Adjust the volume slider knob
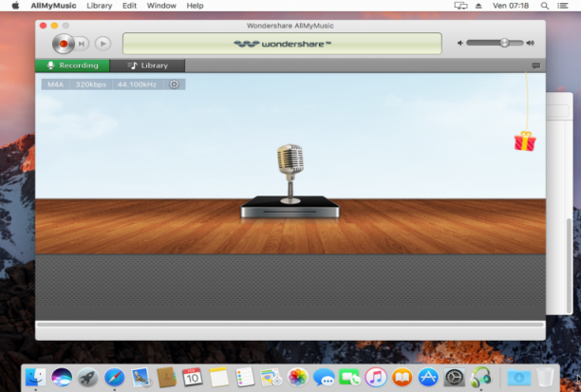 coord(504,43)
